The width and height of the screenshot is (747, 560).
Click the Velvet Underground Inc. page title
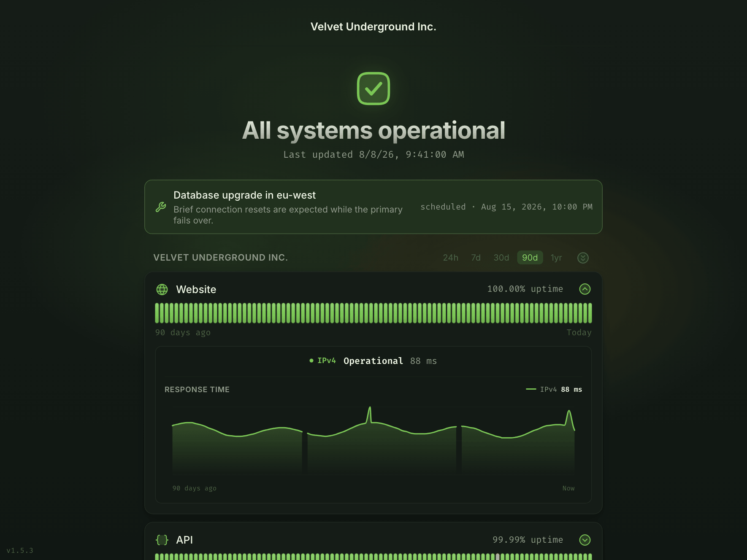coord(373,27)
